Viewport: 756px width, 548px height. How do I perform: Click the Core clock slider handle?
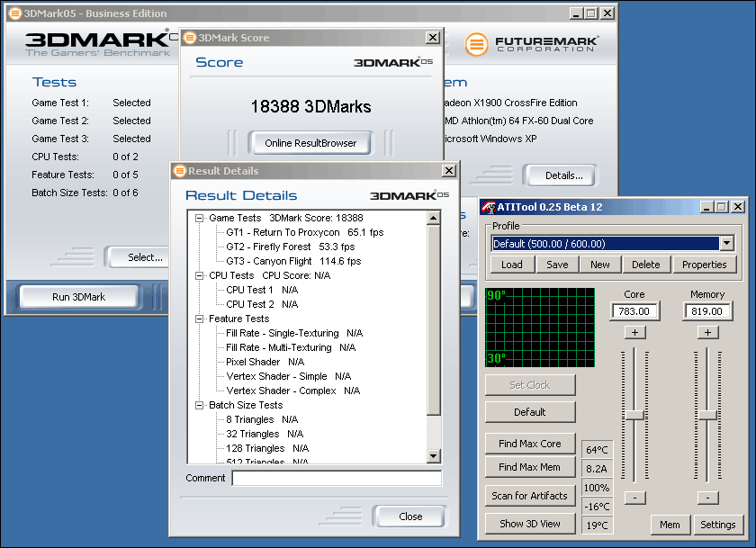pyautogui.click(x=635, y=415)
